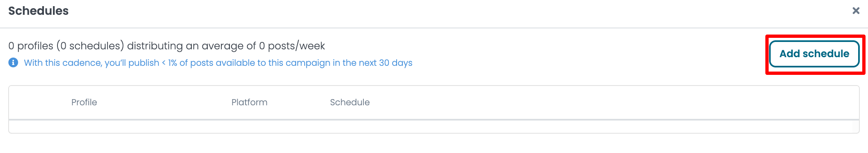Click the empty table body row
The image size is (868, 153).
[434, 127]
